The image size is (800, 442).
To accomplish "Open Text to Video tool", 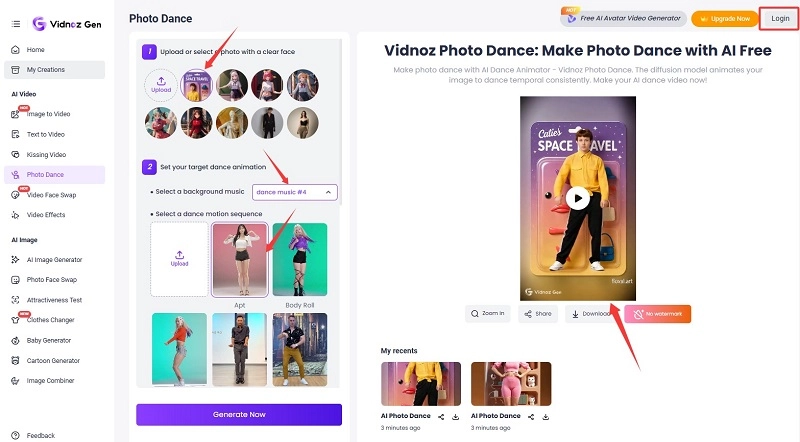I will 55,134.
